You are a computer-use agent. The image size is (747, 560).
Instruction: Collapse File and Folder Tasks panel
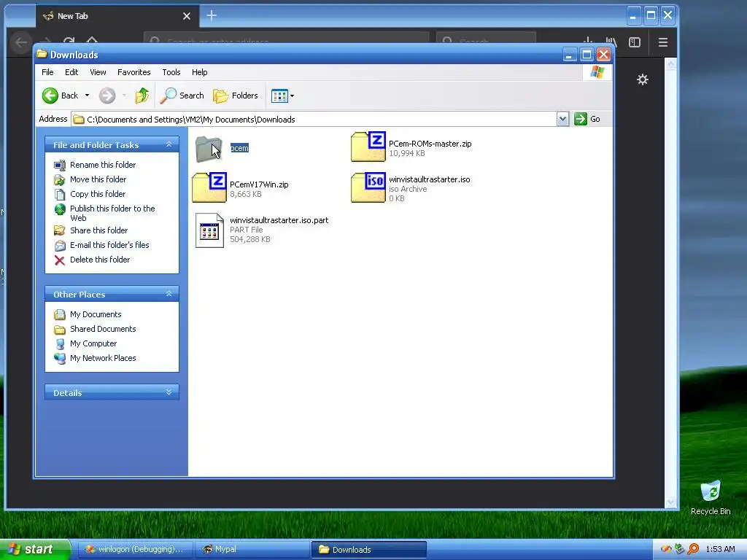coord(169,145)
